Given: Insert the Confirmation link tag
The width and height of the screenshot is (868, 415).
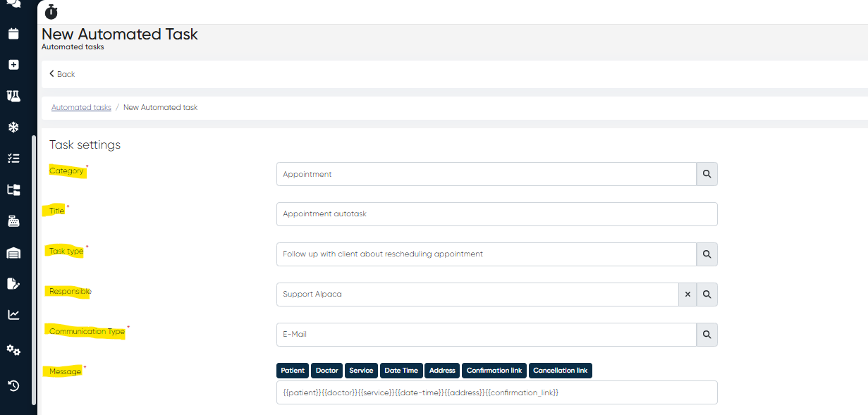Looking at the screenshot, I should (x=494, y=371).
